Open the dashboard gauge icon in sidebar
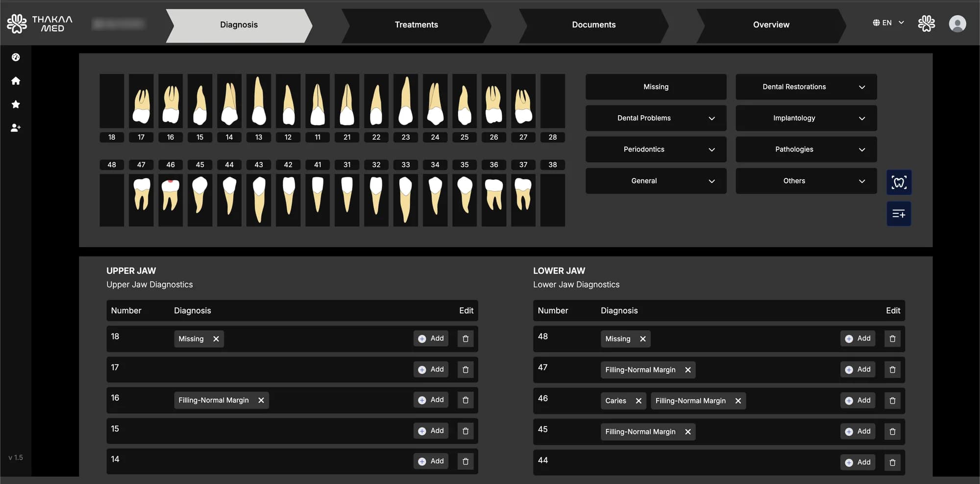 coord(16,57)
